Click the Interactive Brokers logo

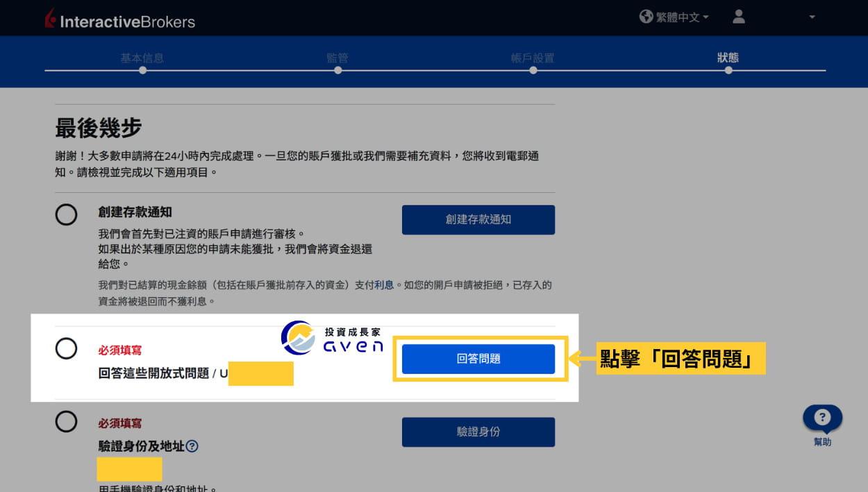pyautogui.click(x=119, y=19)
